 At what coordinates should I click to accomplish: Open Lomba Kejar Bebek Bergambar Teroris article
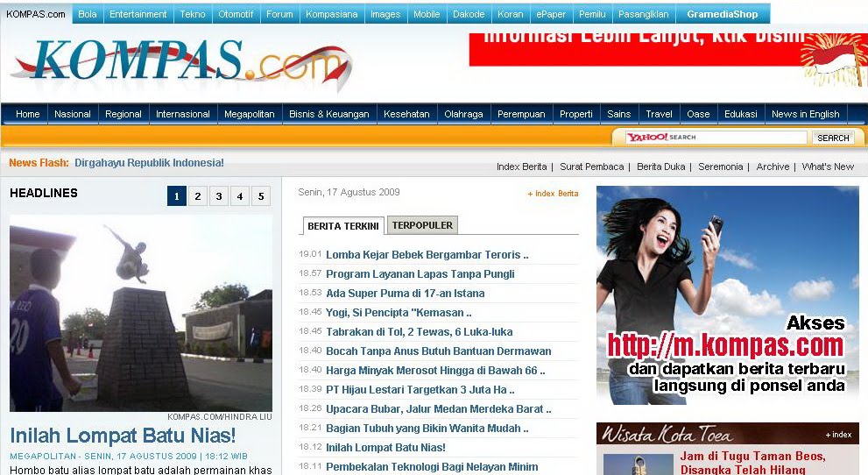[x=427, y=255]
